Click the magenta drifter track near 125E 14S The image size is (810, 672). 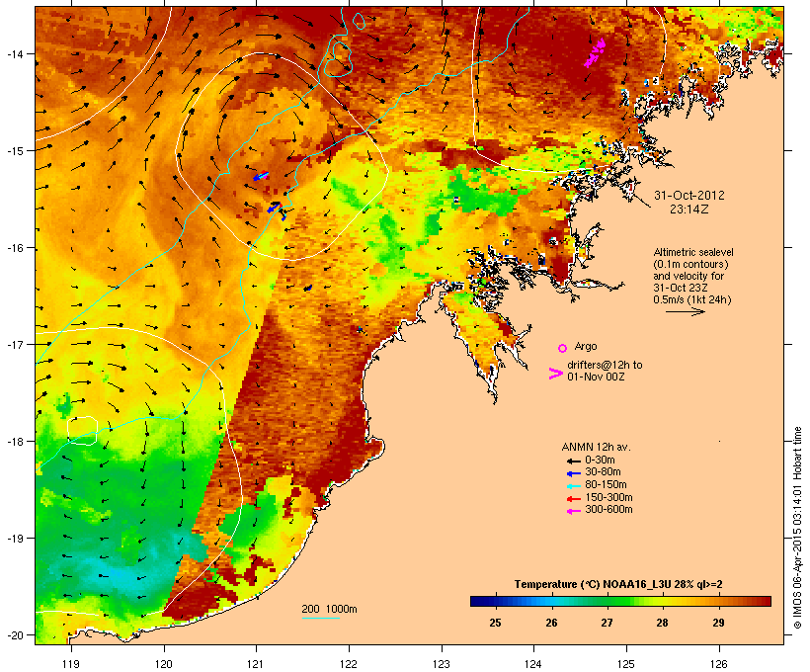(x=595, y=52)
